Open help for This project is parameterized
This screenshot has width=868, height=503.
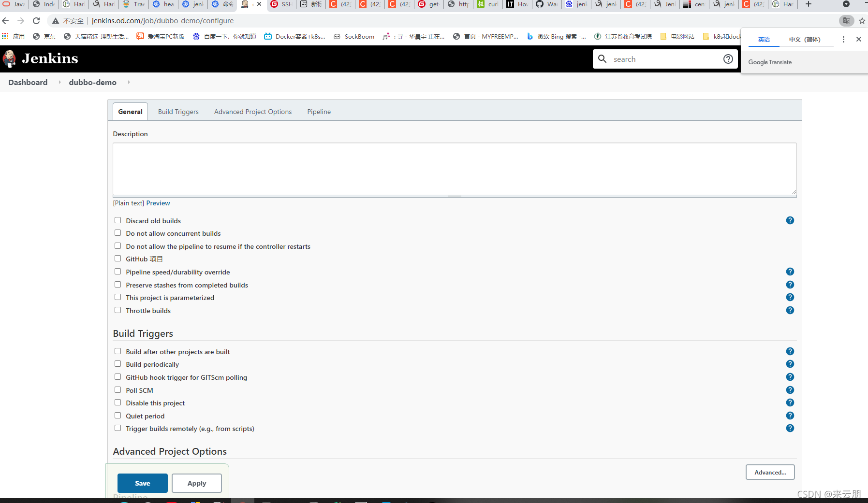(790, 297)
